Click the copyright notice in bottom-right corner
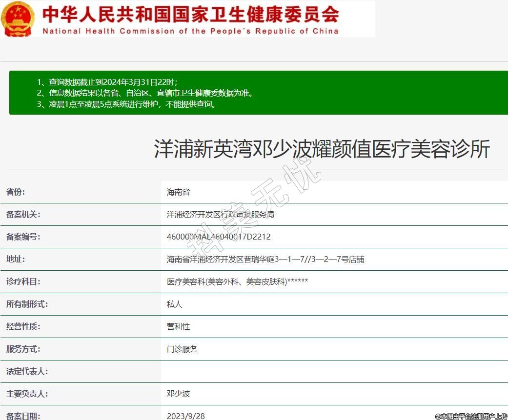 pyautogui.click(x=471, y=416)
